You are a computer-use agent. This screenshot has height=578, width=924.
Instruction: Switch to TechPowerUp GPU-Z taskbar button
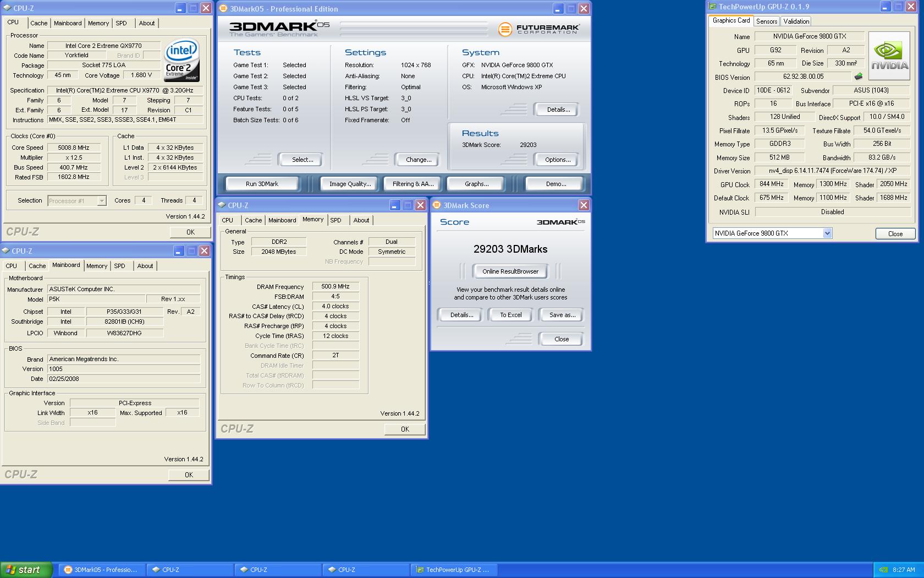[454, 570]
